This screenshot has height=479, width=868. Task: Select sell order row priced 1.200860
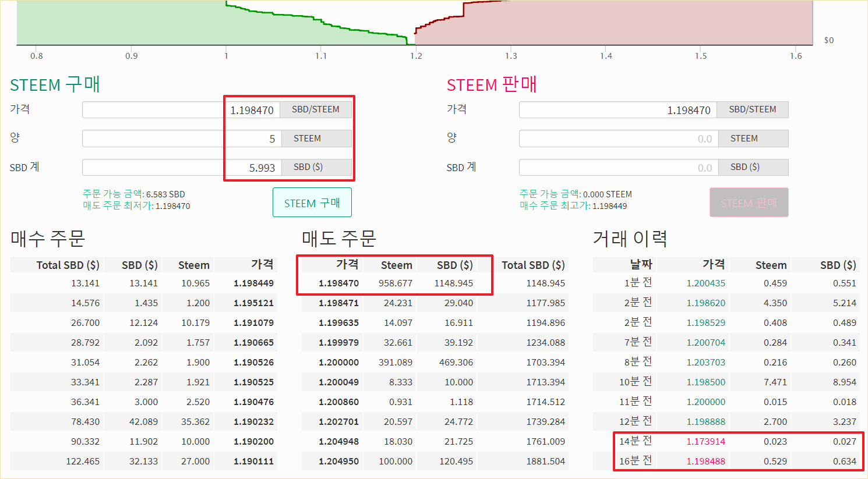(435, 402)
